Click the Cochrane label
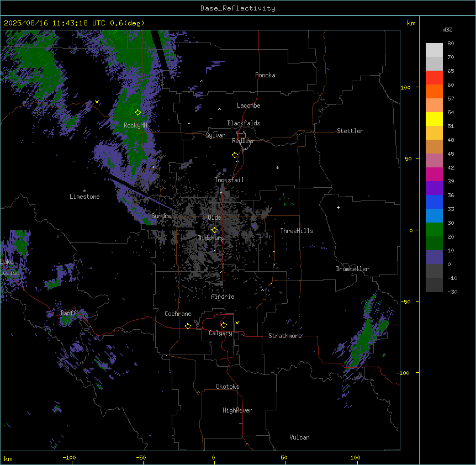Image resolution: width=476 pixels, height=465 pixels. 178,314
